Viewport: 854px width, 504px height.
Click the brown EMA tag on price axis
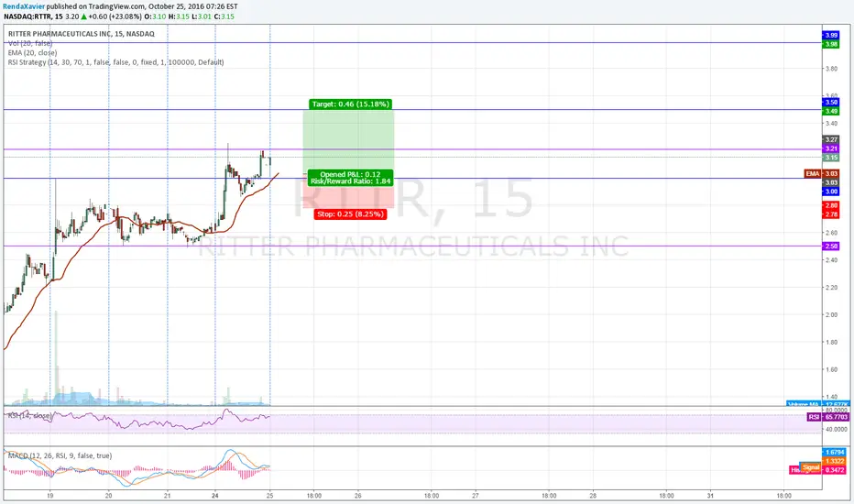point(813,174)
